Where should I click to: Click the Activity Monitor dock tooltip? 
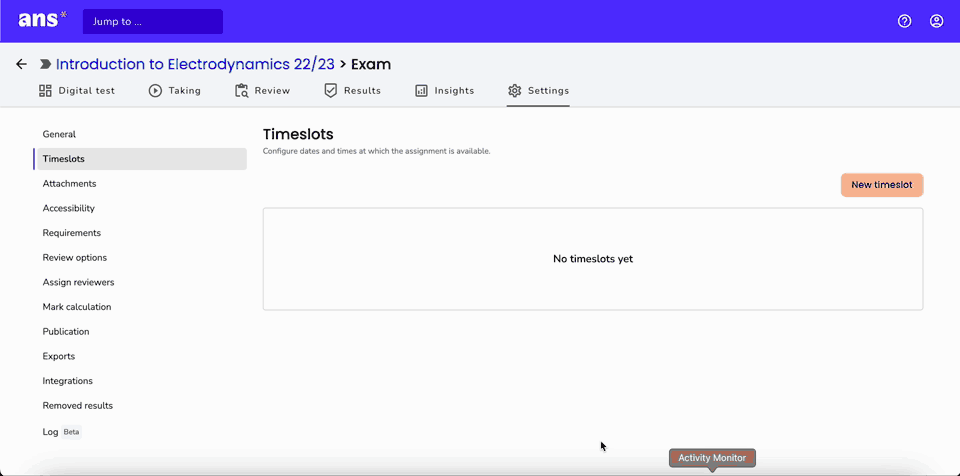[712, 458]
